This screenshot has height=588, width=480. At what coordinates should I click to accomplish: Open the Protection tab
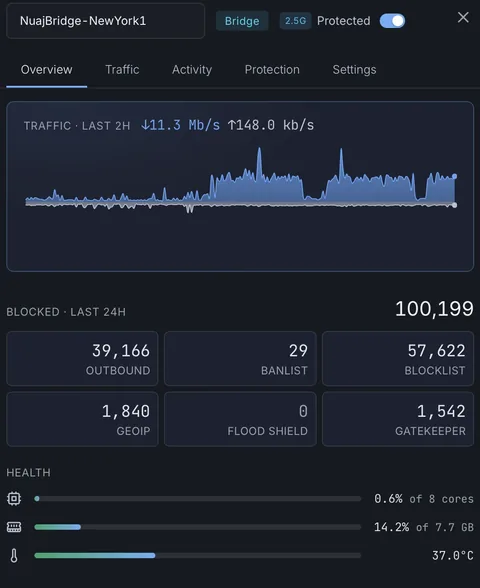click(x=272, y=70)
